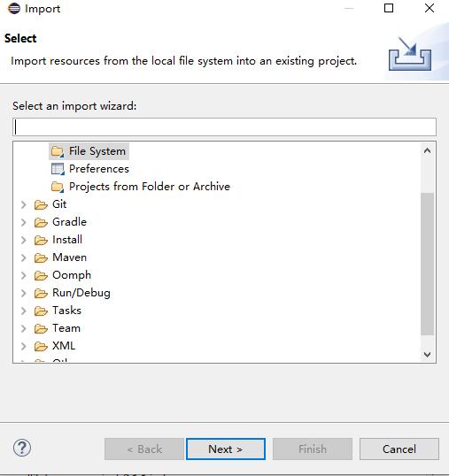
Task: Expand the Gradle tree node
Action: [24, 222]
